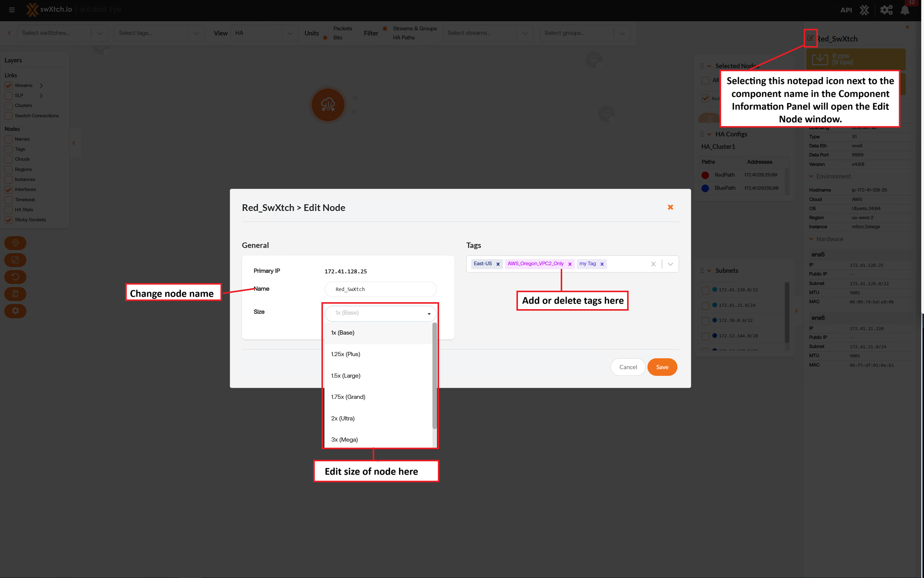Open the Tags dropdown arrow
This screenshot has height=578, width=924.
670,264
